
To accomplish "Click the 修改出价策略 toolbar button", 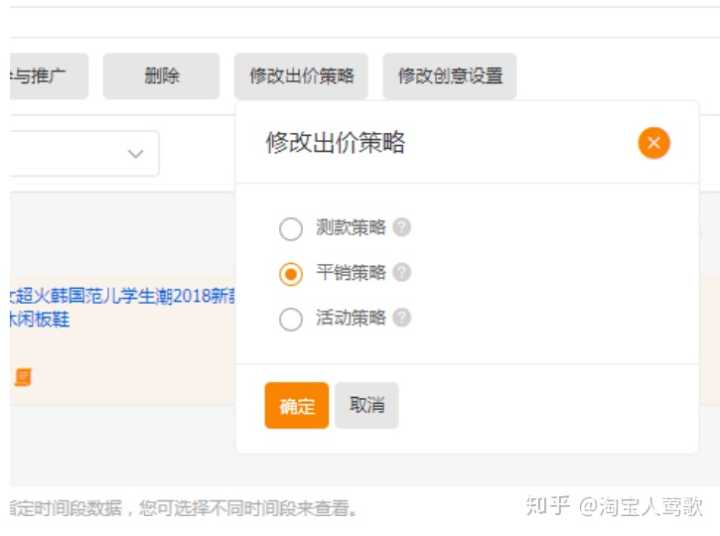I will pyautogui.click(x=301, y=76).
